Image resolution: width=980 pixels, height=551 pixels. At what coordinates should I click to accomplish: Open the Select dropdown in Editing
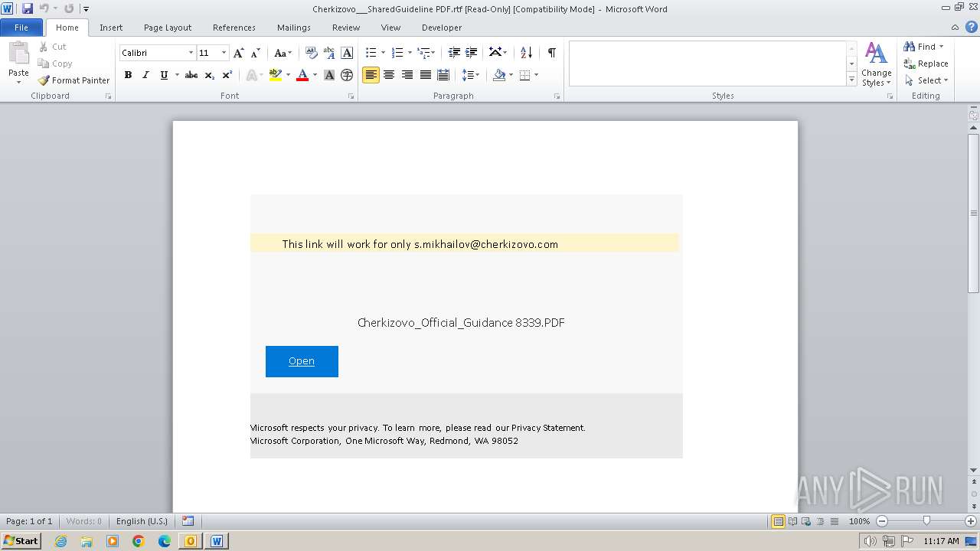click(926, 80)
